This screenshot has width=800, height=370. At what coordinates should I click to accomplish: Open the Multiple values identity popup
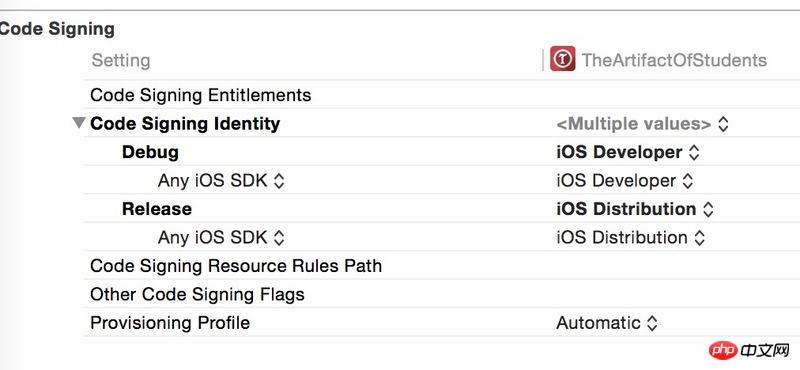tap(642, 124)
